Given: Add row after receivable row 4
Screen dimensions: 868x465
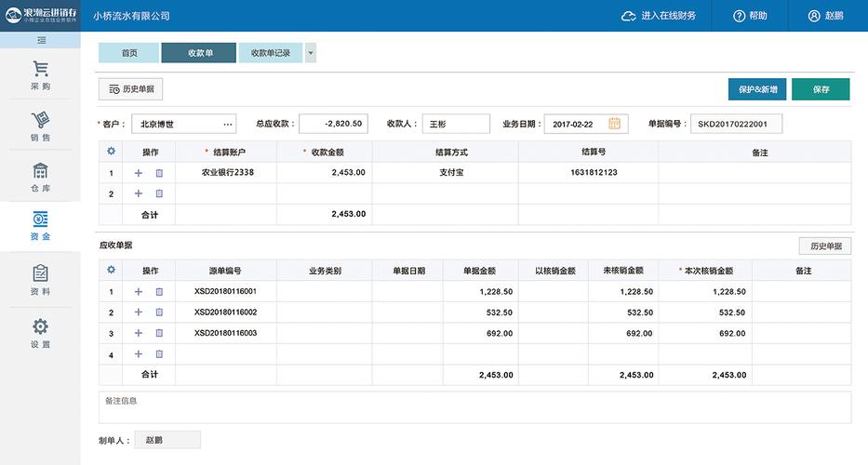Looking at the screenshot, I should point(139,353).
